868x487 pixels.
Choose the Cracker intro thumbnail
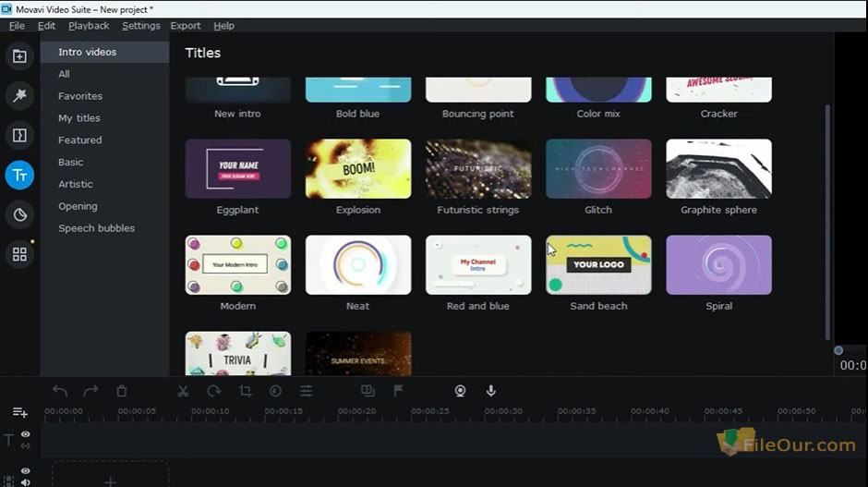718,90
